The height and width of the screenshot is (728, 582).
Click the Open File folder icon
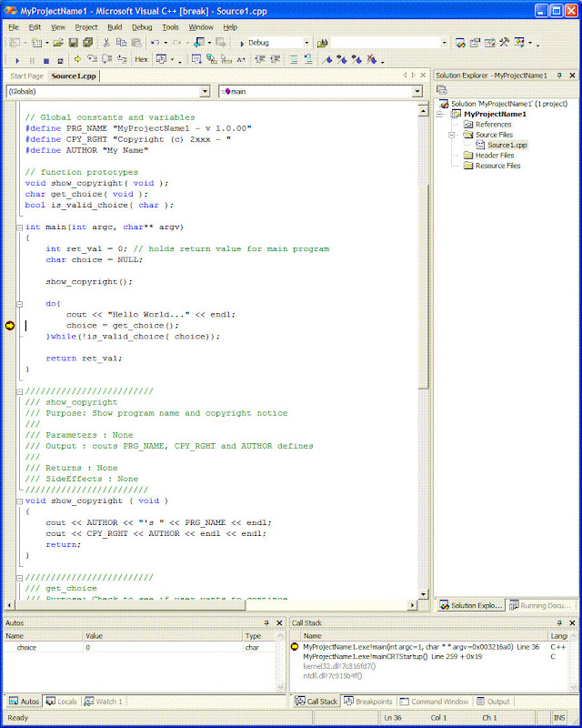tap(58, 43)
